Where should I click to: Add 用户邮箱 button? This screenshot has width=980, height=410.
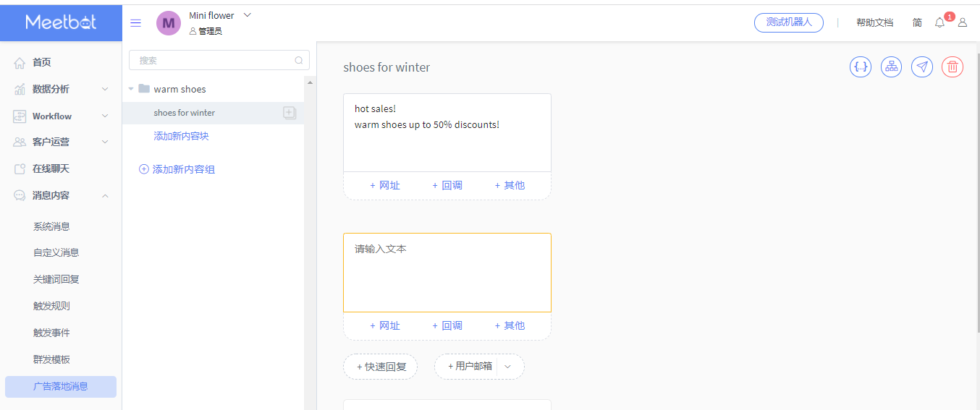tap(469, 367)
